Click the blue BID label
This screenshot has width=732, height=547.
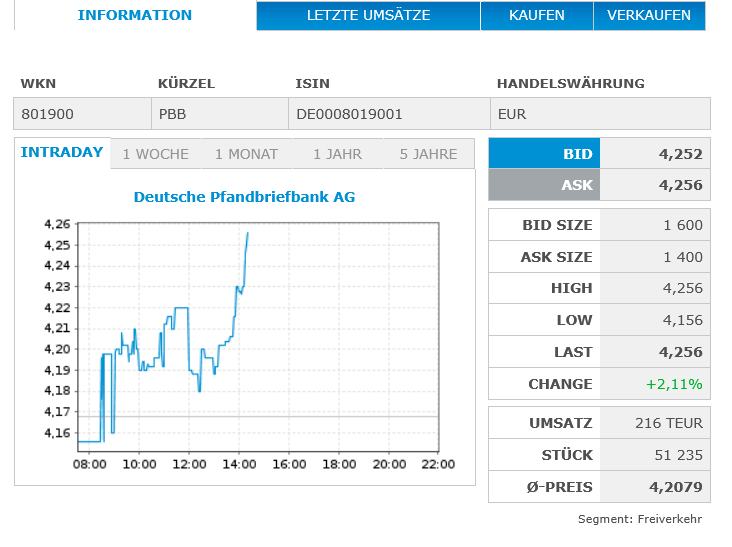click(x=544, y=154)
